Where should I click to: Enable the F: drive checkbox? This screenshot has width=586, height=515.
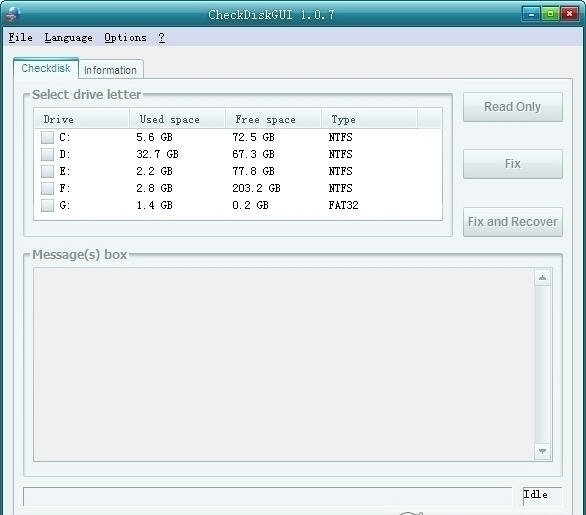pyautogui.click(x=47, y=188)
